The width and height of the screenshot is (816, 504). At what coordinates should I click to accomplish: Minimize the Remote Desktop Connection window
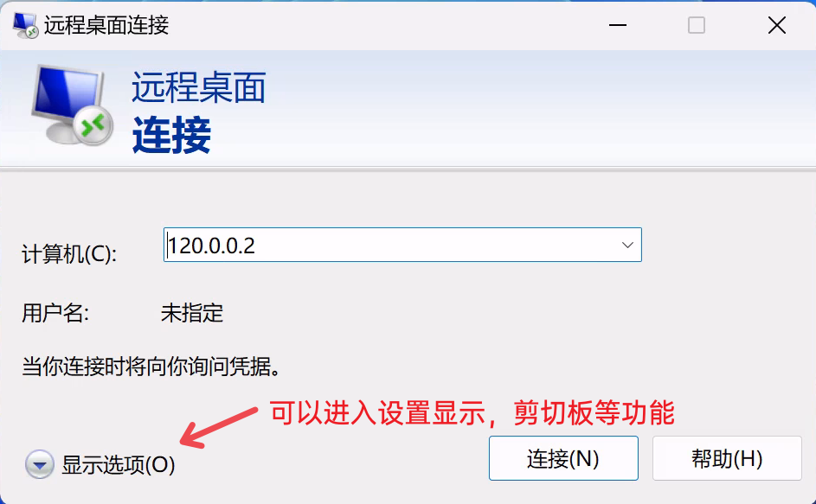click(618, 25)
